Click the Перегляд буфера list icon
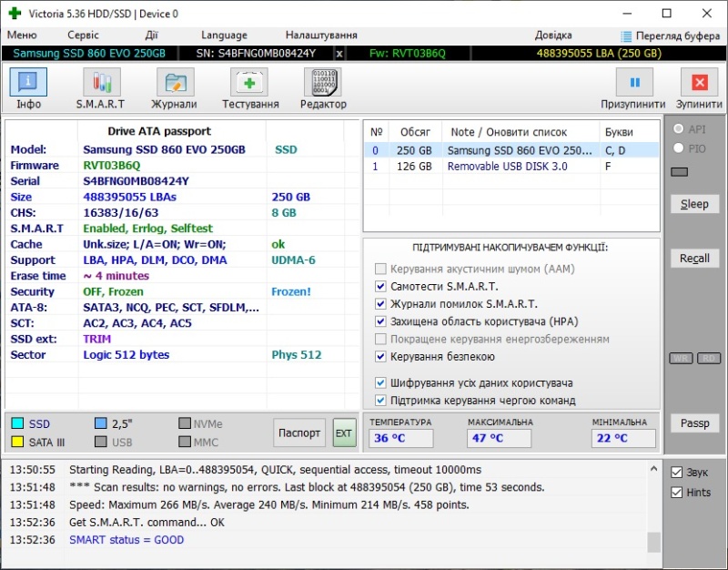The width and height of the screenshot is (728, 570). click(626, 36)
